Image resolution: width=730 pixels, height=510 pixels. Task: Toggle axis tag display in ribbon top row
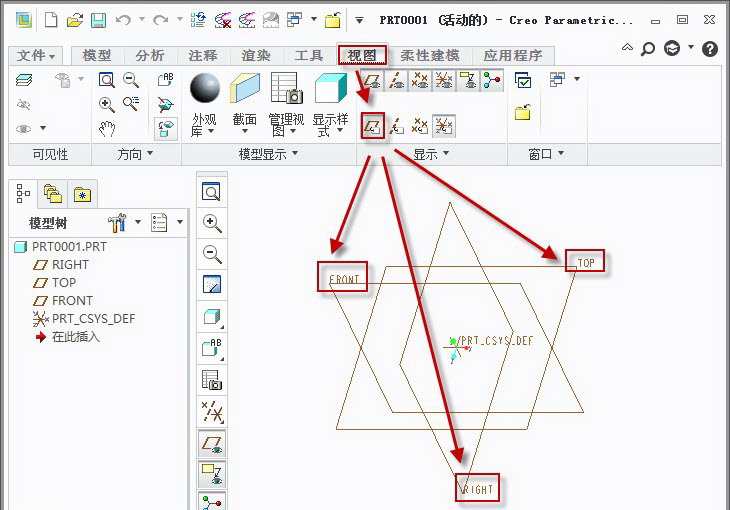click(x=396, y=81)
